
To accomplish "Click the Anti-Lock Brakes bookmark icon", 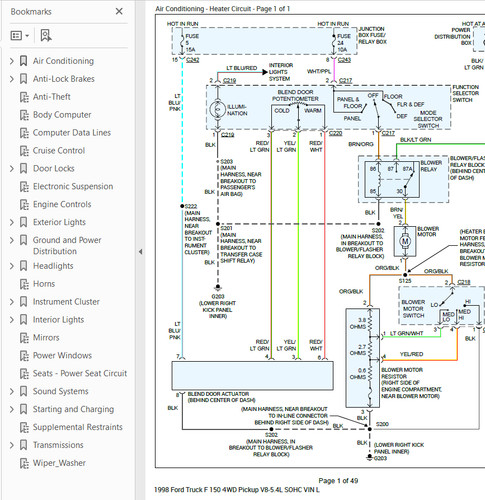I will coord(23,79).
